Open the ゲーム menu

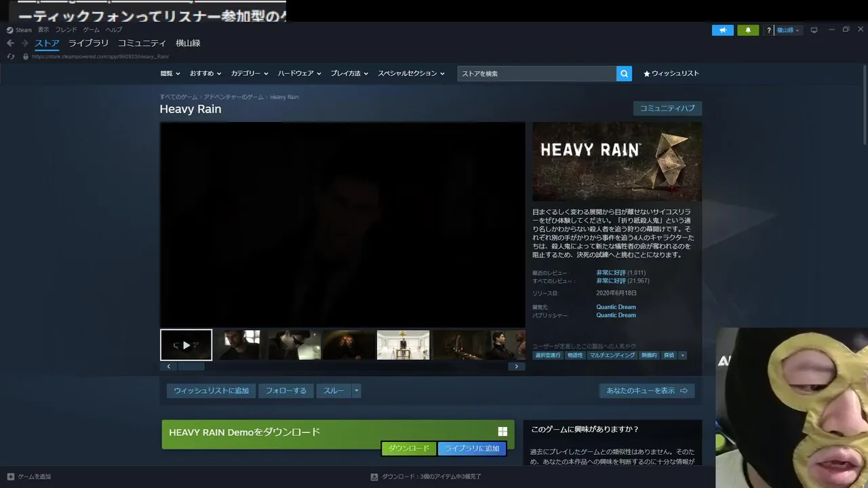(x=91, y=30)
